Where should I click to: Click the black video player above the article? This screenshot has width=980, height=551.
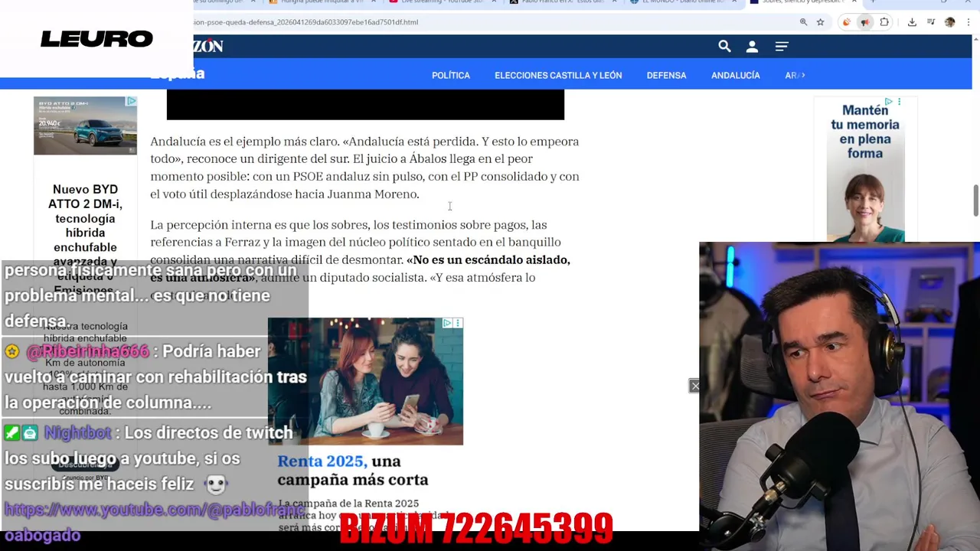(365, 104)
